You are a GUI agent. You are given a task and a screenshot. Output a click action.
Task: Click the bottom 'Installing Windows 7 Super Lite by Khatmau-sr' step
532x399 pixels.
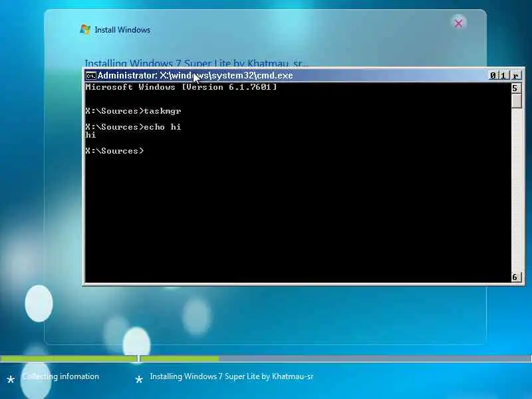pyautogui.click(x=231, y=376)
